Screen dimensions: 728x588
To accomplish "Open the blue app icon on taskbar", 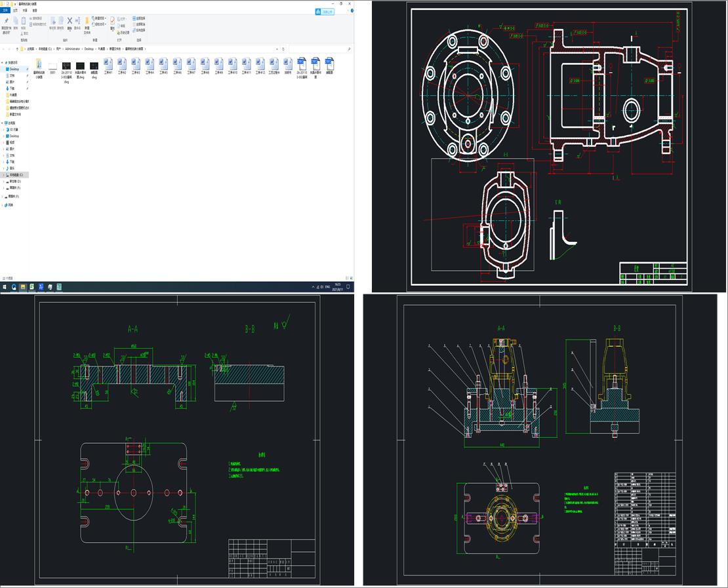I will click(41, 287).
